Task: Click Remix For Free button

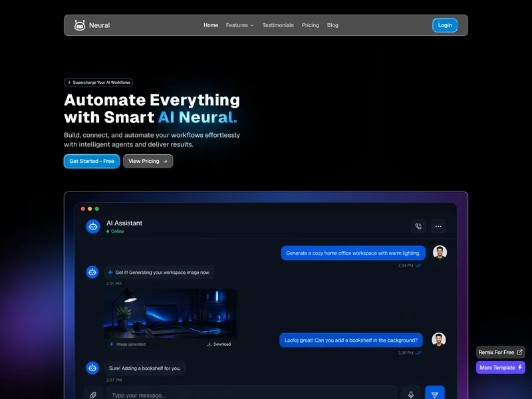Action: click(501, 352)
